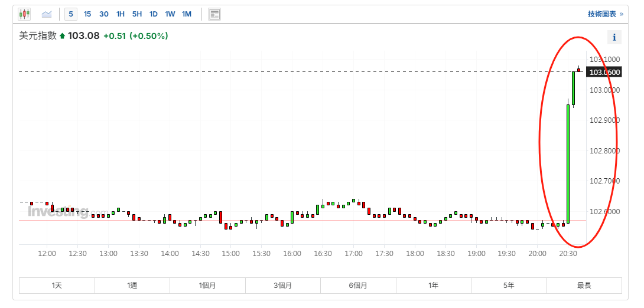This screenshot has width=644, height=308.
Task: Change interval to 1W
Action: (170, 14)
